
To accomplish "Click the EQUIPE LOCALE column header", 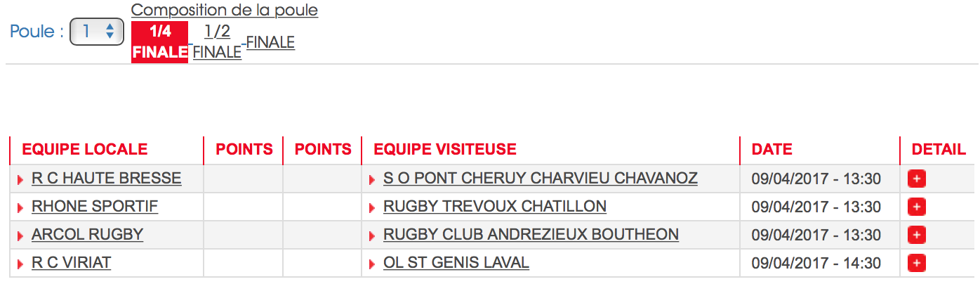I will [x=85, y=149].
